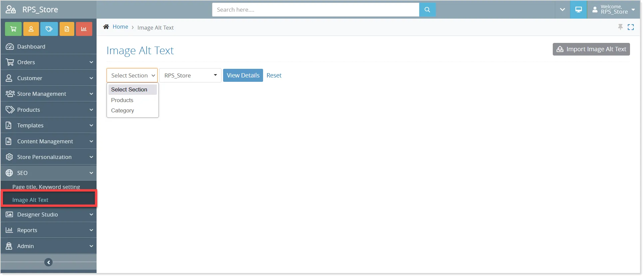Click the red chart shortcut icon

pos(84,29)
